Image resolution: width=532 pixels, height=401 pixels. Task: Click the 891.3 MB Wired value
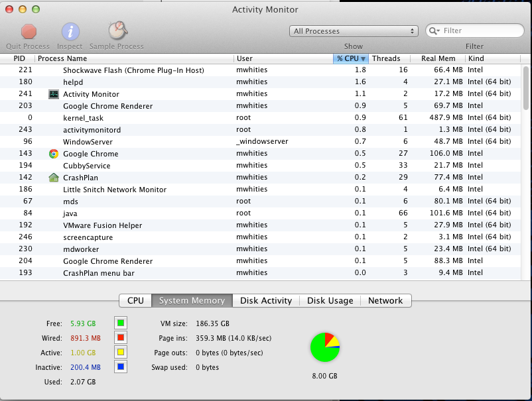pyautogui.click(x=86, y=338)
